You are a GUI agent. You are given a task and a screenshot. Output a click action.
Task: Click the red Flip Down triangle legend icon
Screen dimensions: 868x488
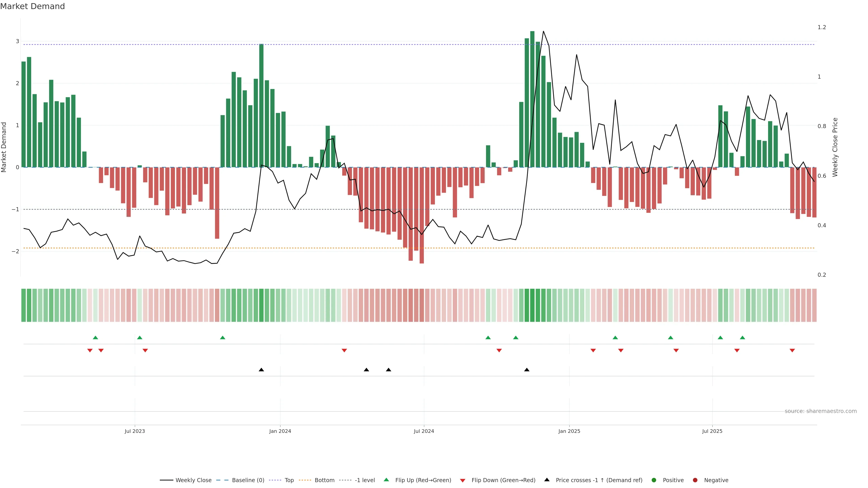click(463, 480)
